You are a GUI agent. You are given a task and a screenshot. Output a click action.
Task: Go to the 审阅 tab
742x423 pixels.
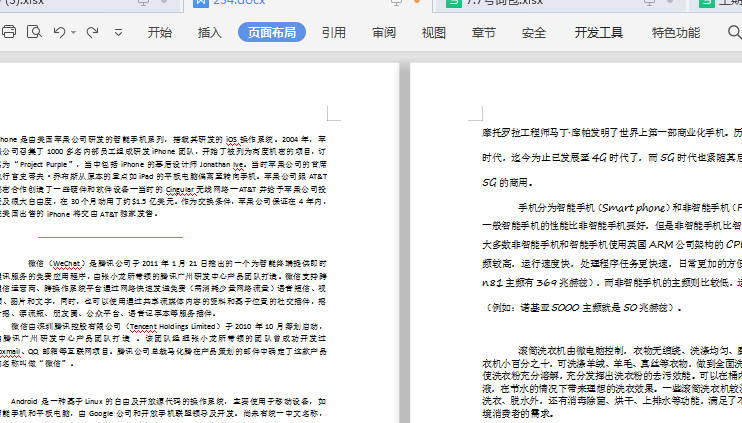(384, 33)
